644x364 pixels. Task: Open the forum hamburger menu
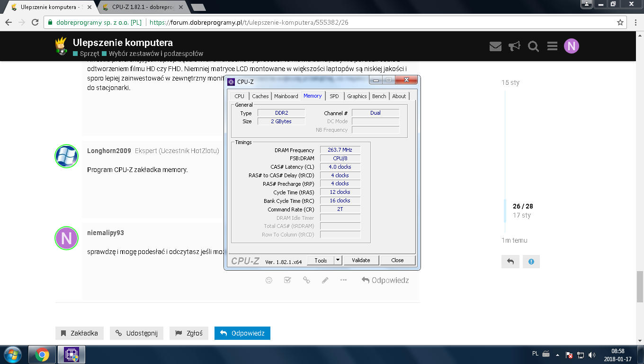[x=552, y=46]
